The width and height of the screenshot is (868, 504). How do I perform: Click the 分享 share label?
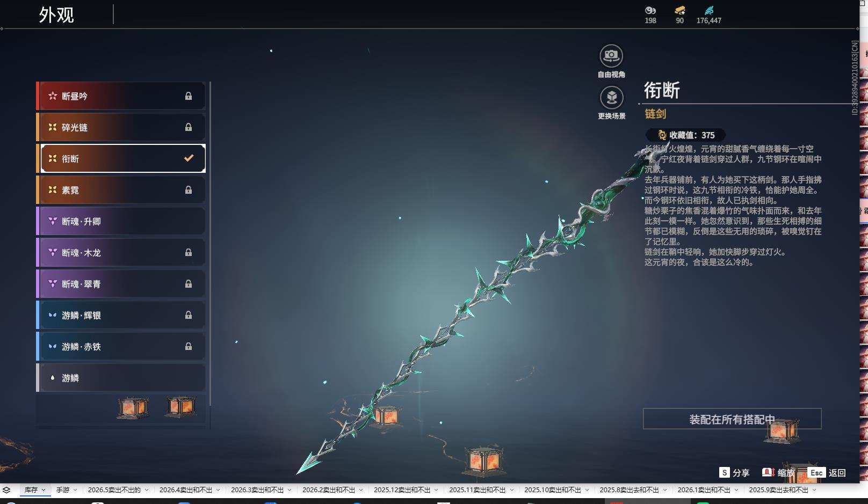point(741,473)
